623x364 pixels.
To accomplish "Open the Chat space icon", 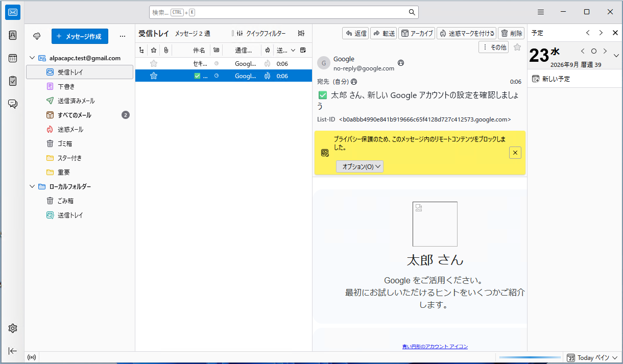I will coord(13,104).
